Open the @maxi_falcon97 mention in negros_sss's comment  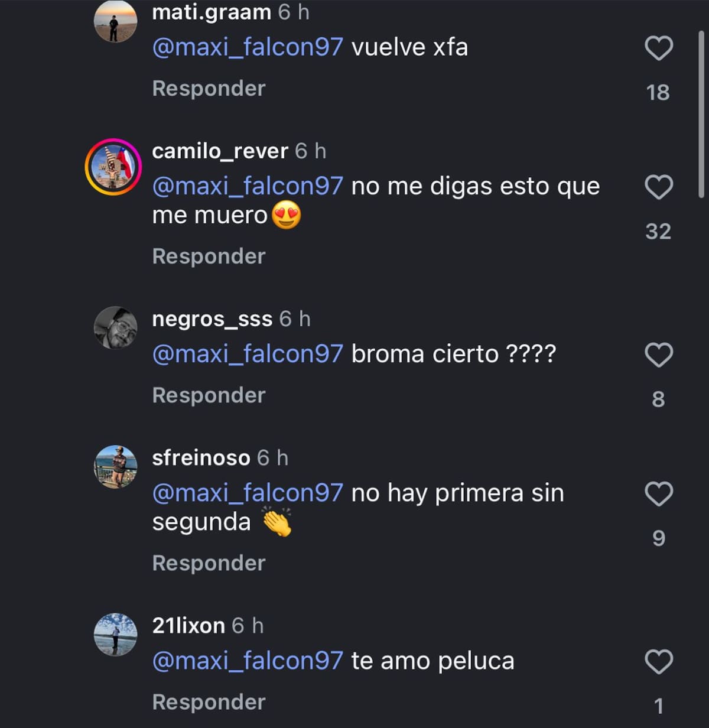tap(247, 353)
